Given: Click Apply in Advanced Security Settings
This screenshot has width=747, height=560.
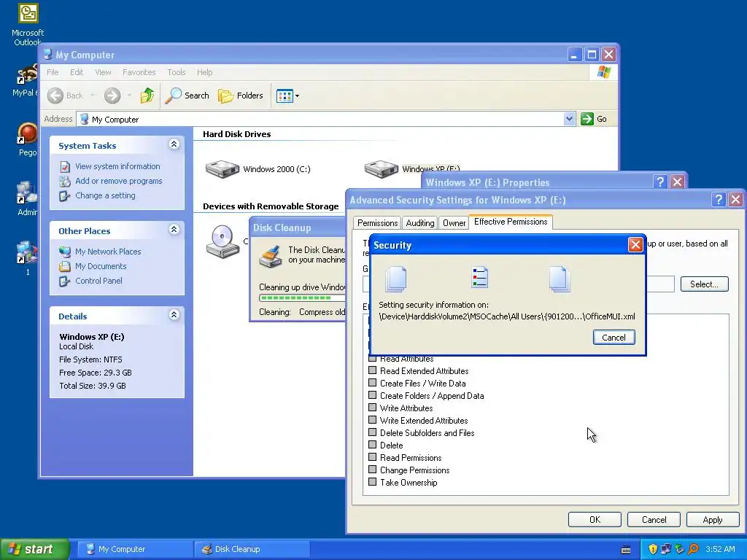Looking at the screenshot, I should (712, 519).
